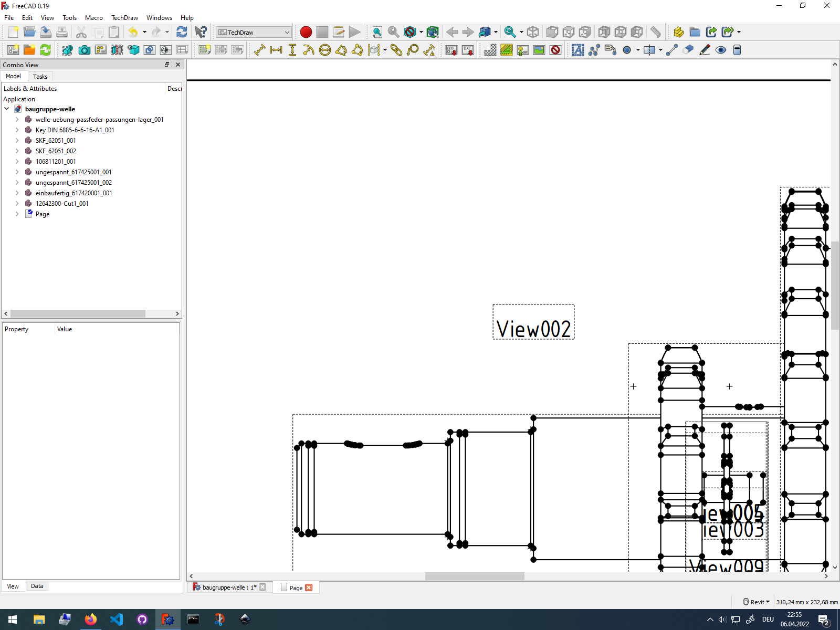Start macro recording
The image size is (840, 630).
coord(306,32)
